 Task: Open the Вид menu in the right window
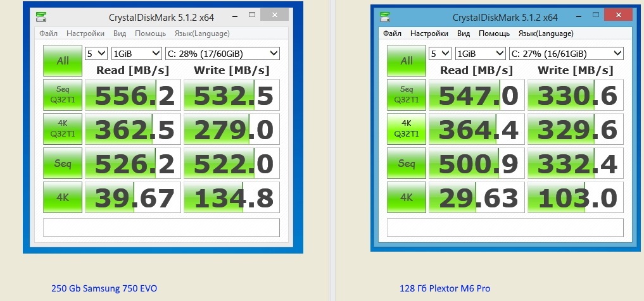464,34
